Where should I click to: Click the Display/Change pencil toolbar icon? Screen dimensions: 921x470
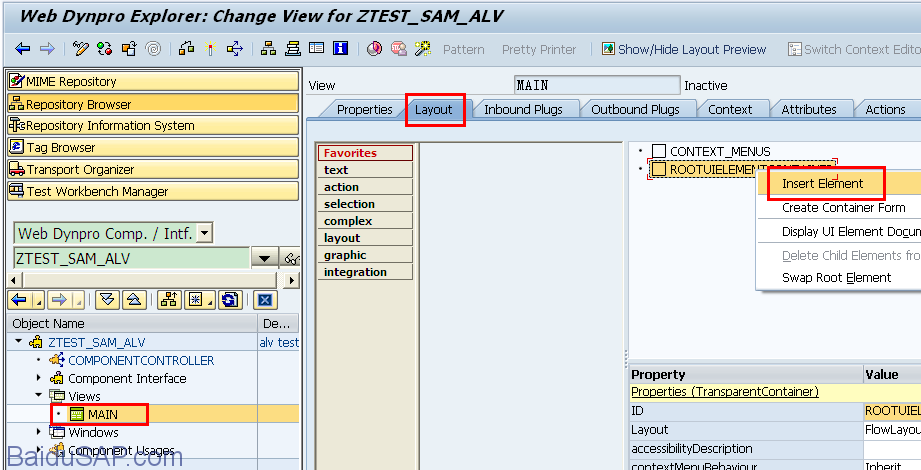(x=82, y=49)
